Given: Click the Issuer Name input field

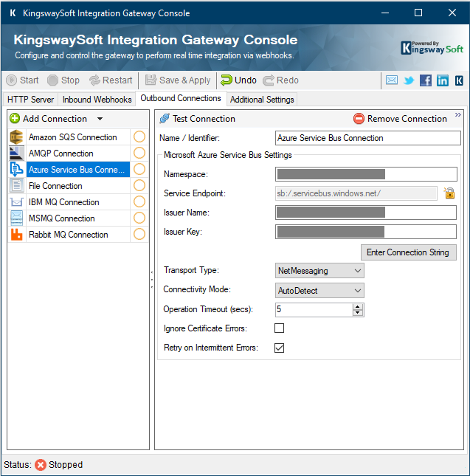Looking at the screenshot, I should [x=366, y=213].
